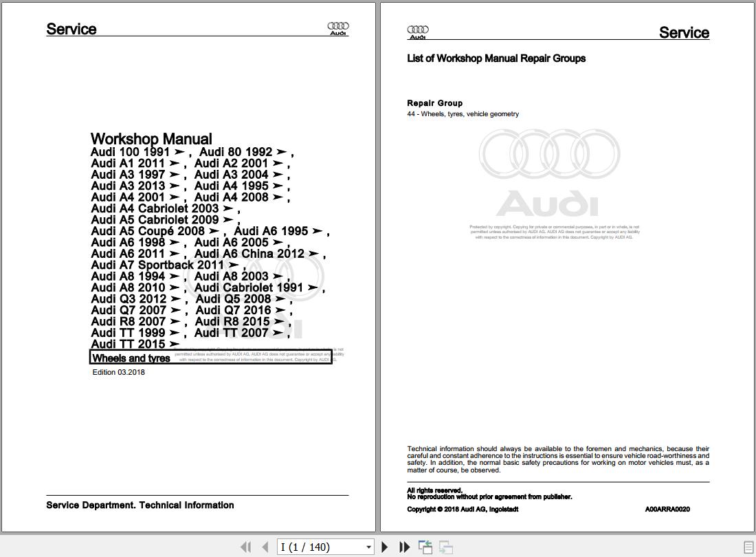Click the Audi rings logo on right page header
The height and width of the screenshot is (557, 756).
[x=418, y=32]
